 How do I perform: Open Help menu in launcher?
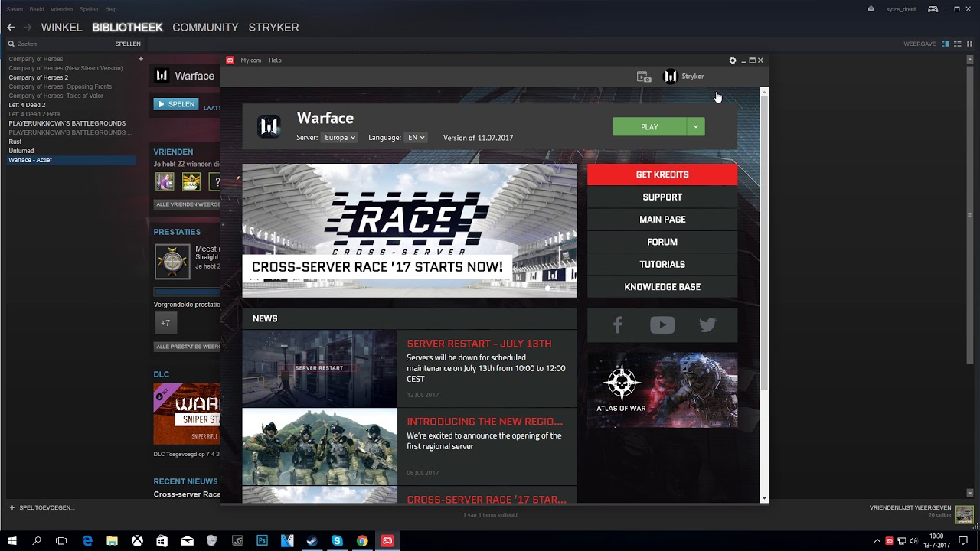pos(275,60)
